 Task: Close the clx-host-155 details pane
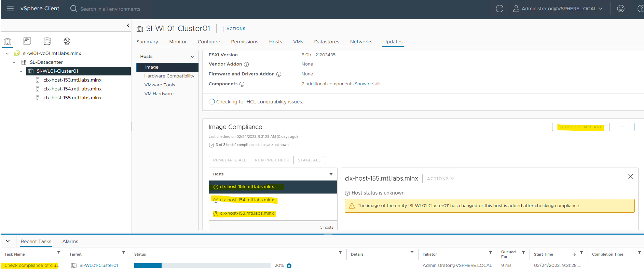click(x=631, y=176)
